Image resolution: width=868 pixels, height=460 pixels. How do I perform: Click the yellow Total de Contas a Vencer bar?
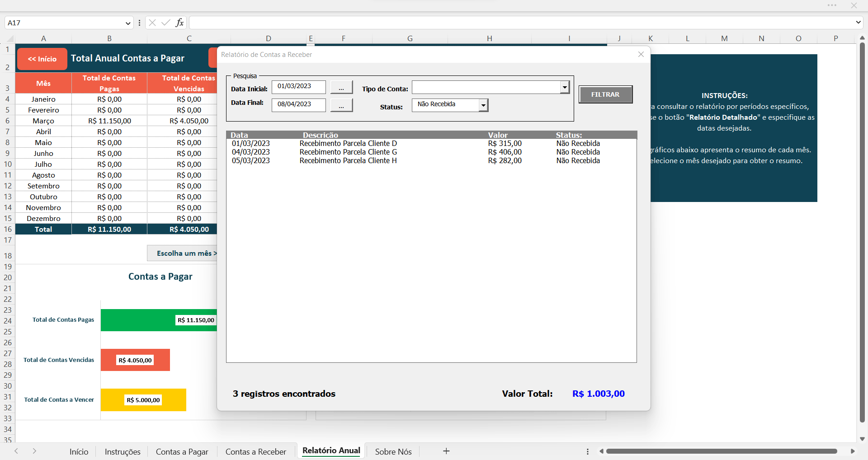click(143, 400)
